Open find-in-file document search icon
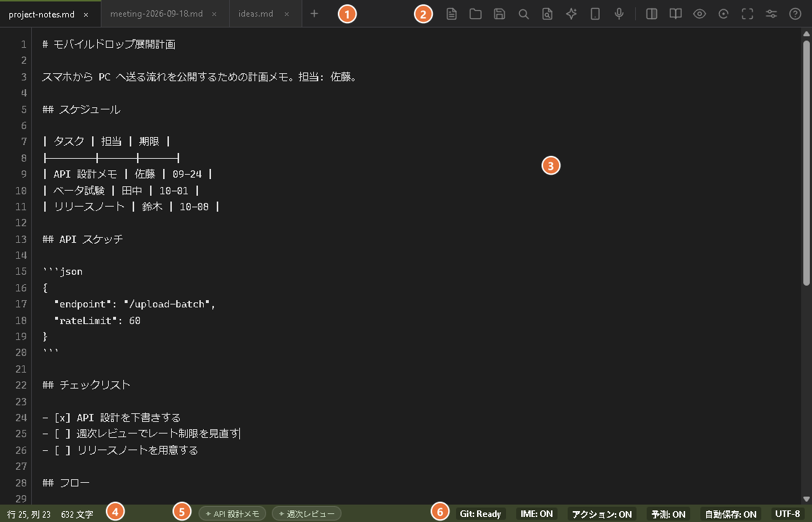Viewport: 812px width, 522px height. [x=547, y=14]
